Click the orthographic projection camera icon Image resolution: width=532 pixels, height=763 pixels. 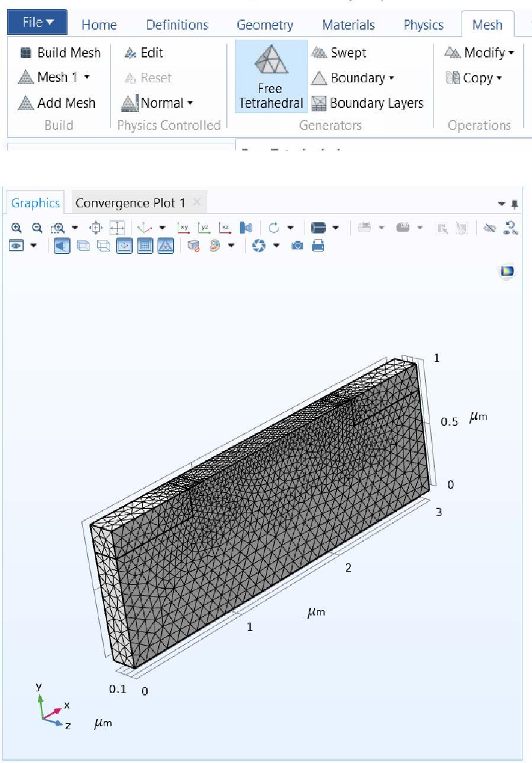pyautogui.click(x=246, y=228)
